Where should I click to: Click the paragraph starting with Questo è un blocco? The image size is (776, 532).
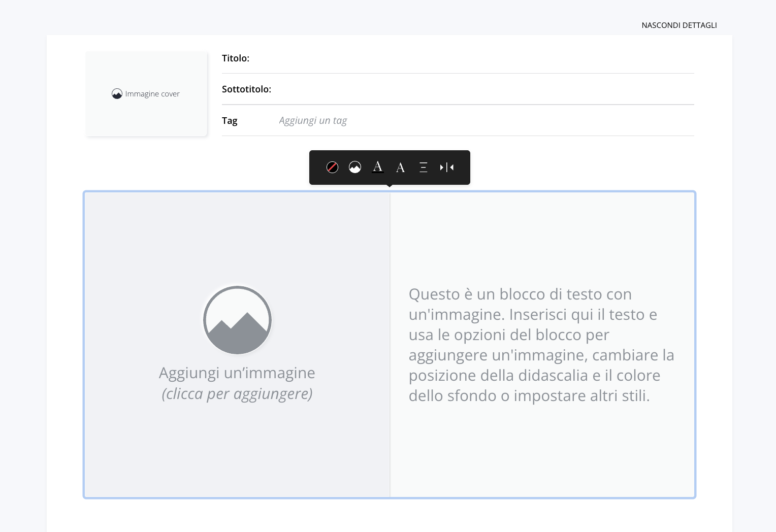[541, 345]
